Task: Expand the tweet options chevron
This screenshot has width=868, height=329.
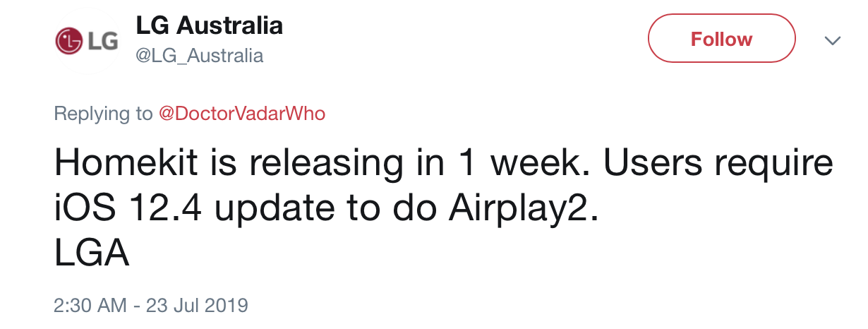Action: pyautogui.click(x=833, y=40)
